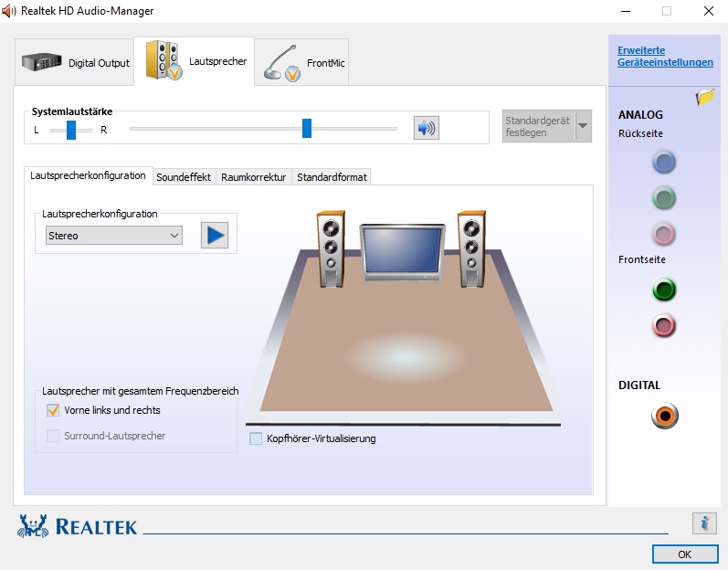Image resolution: width=728 pixels, height=570 pixels.
Task: Open the information icon button
Action: (704, 523)
